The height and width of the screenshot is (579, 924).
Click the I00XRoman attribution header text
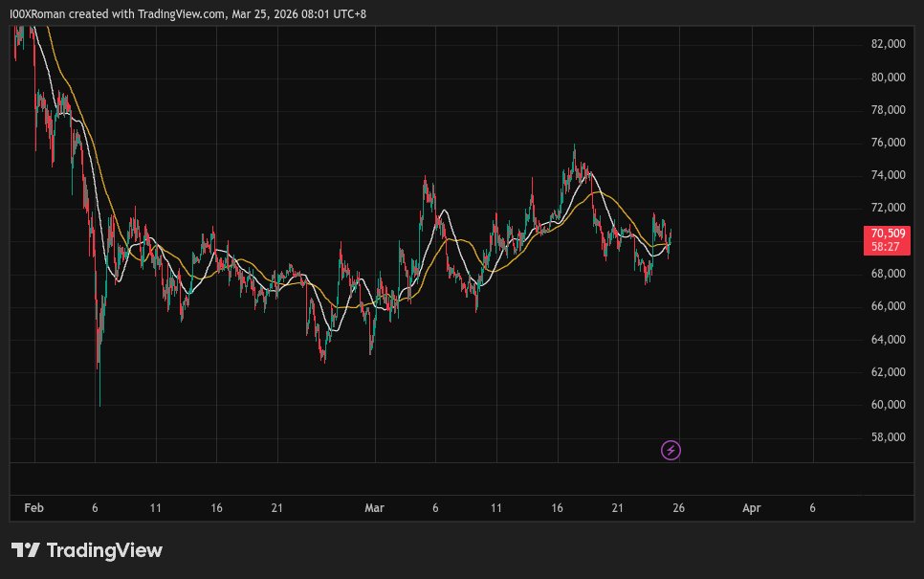(x=187, y=13)
